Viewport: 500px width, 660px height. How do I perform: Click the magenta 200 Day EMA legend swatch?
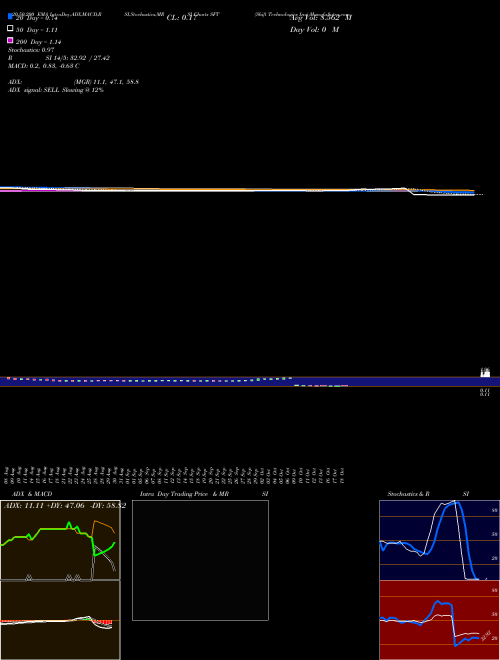click(10, 40)
